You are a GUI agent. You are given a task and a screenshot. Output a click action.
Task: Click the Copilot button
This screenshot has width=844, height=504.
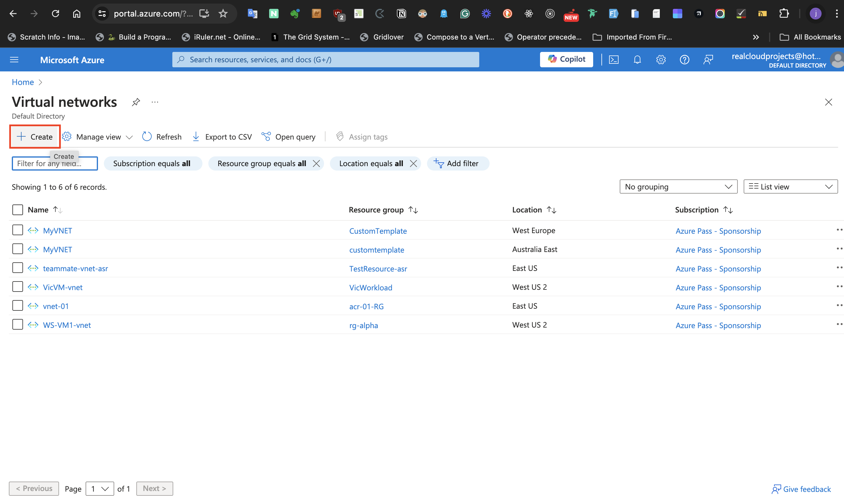click(566, 59)
